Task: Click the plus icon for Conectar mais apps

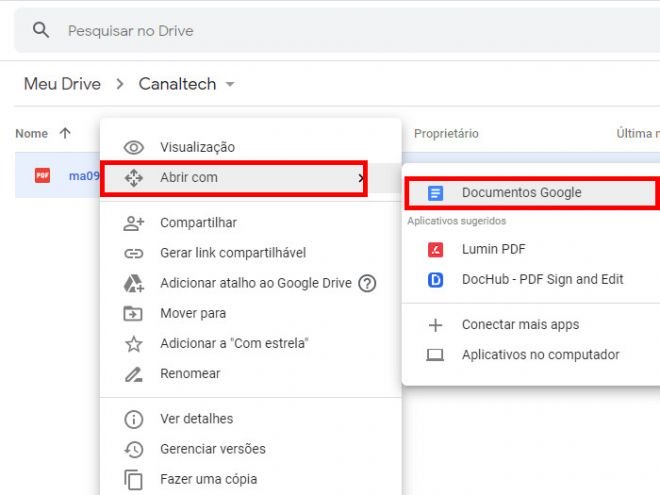Action: point(435,325)
